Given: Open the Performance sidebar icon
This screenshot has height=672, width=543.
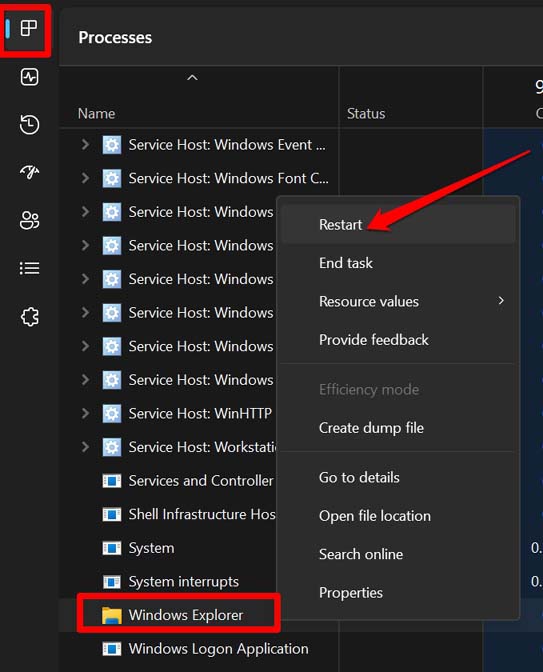Looking at the screenshot, I should [x=30, y=77].
